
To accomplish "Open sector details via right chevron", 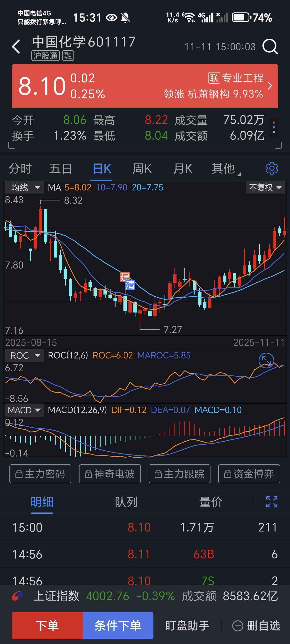I will tap(270, 86).
